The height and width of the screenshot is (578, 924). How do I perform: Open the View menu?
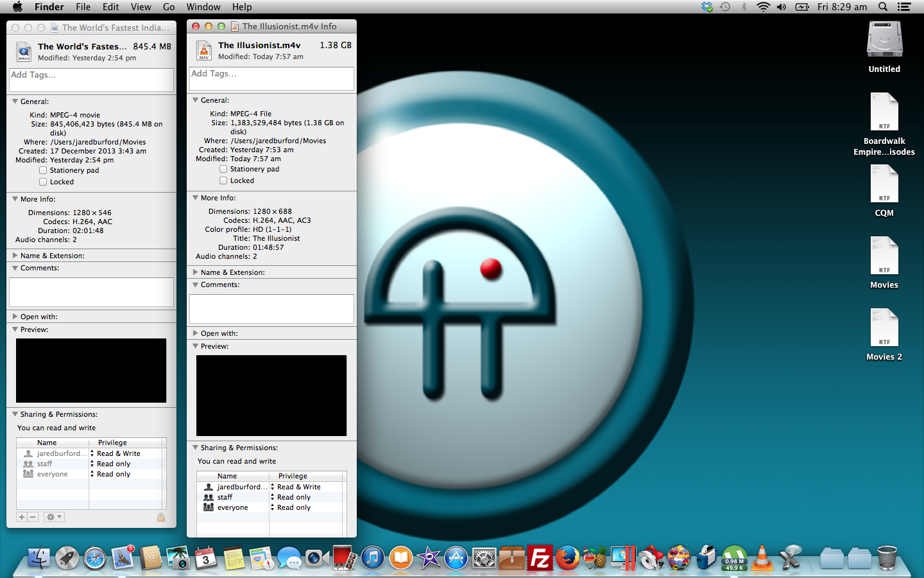click(141, 7)
